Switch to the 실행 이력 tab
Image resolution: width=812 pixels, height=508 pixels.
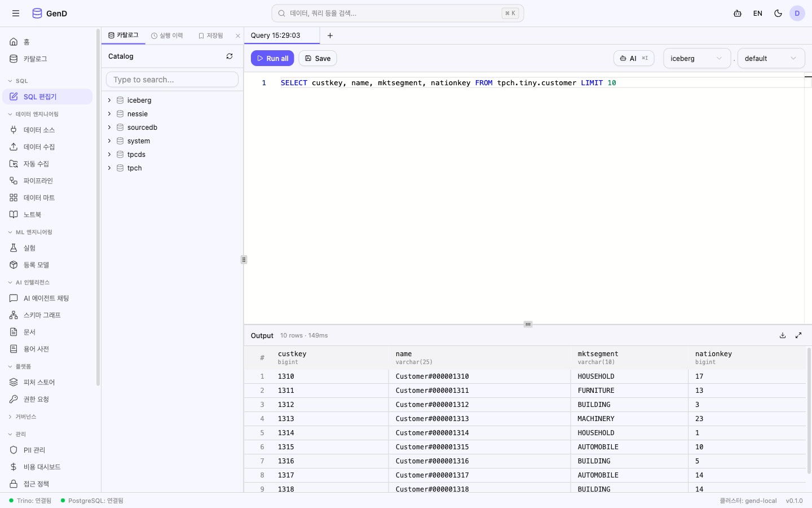(167, 36)
